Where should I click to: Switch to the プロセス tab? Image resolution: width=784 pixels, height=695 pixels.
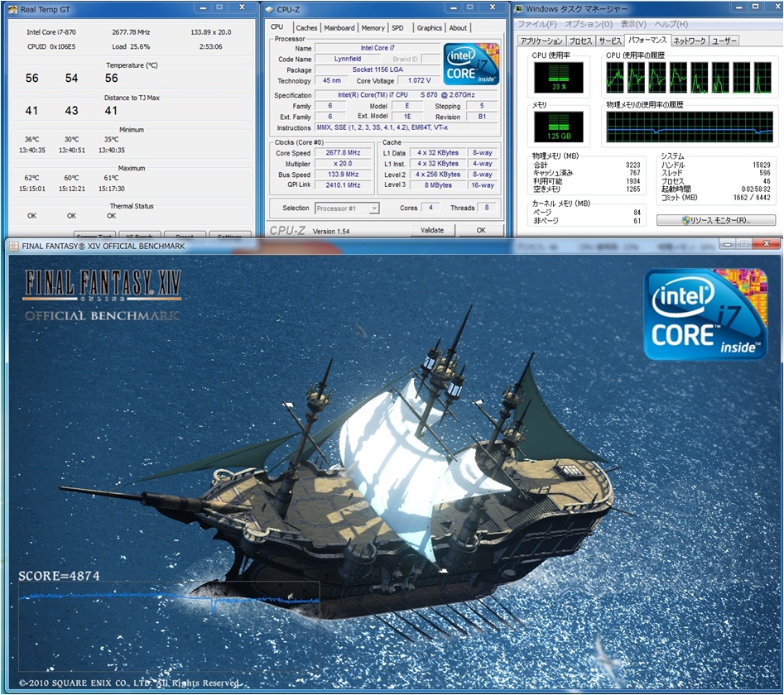(580, 41)
